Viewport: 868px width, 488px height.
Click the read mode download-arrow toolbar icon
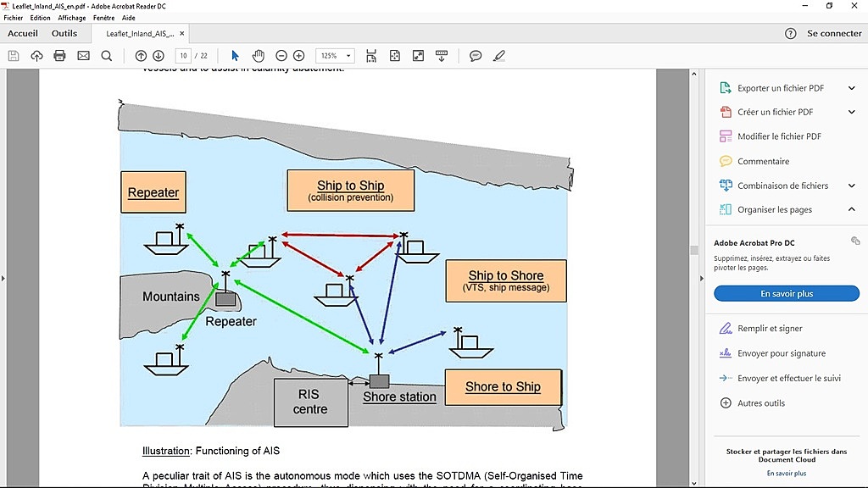[x=442, y=56]
